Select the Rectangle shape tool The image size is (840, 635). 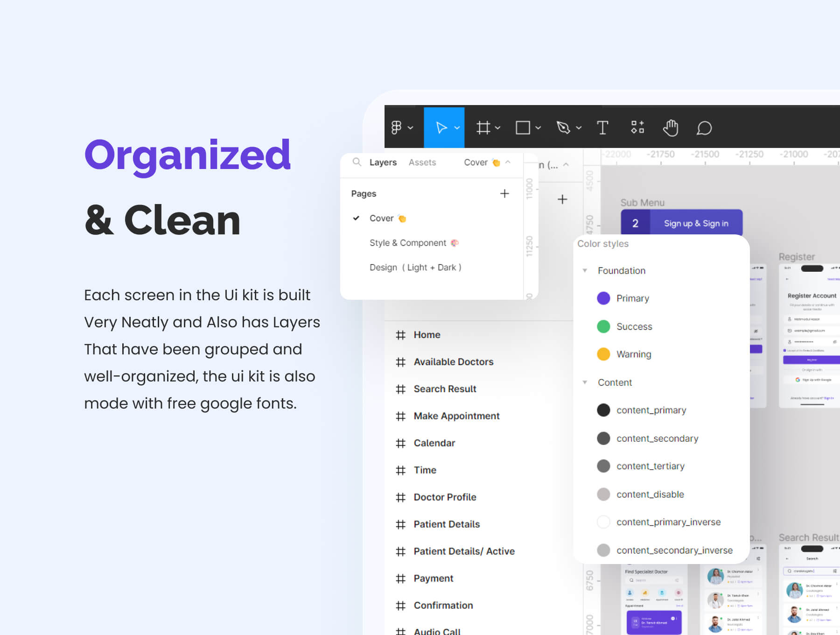click(523, 127)
